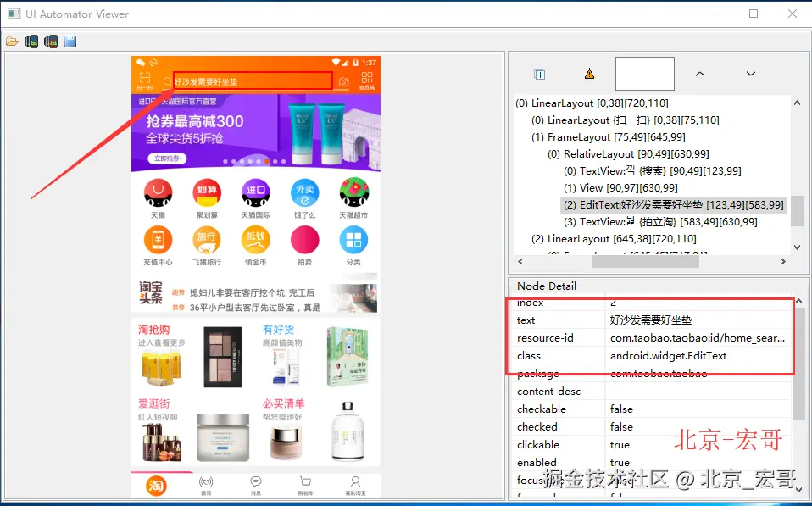
Task: Select the LinearLayout {扫一扫} tree node
Action: tap(625, 120)
